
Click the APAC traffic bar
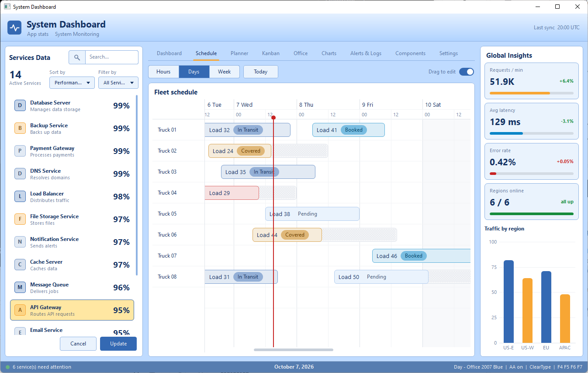565,319
